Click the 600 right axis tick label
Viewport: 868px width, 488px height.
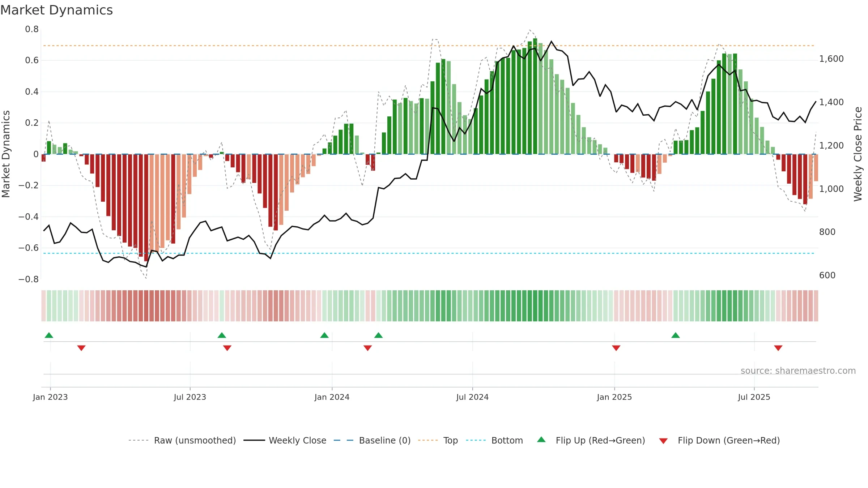[827, 275]
